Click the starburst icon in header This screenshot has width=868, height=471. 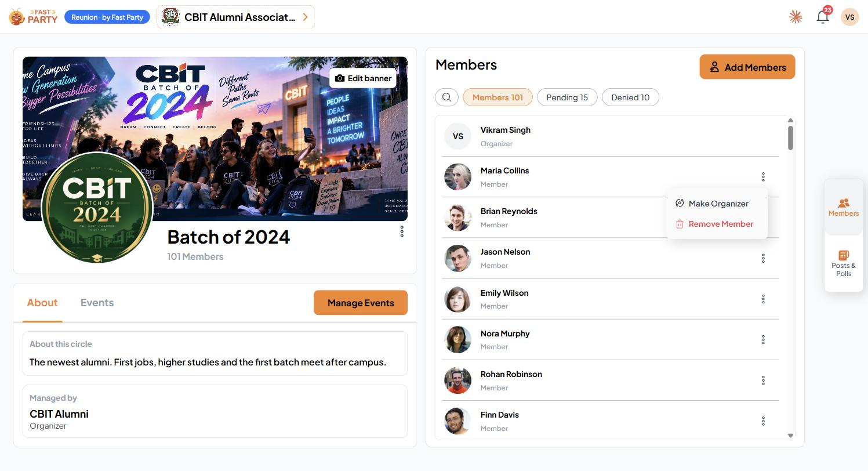pyautogui.click(x=796, y=17)
